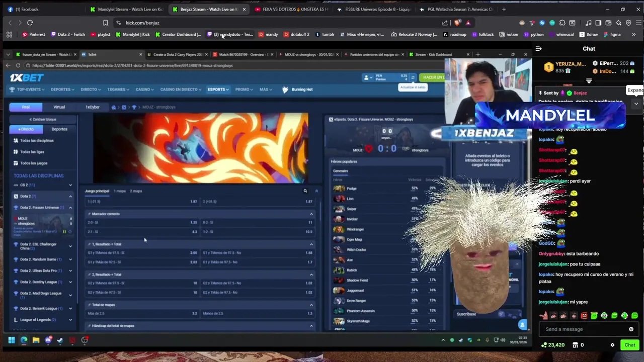The width and height of the screenshot is (644, 362).
Task: Click Benjaz username in pinned message
Action: (x=580, y=93)
